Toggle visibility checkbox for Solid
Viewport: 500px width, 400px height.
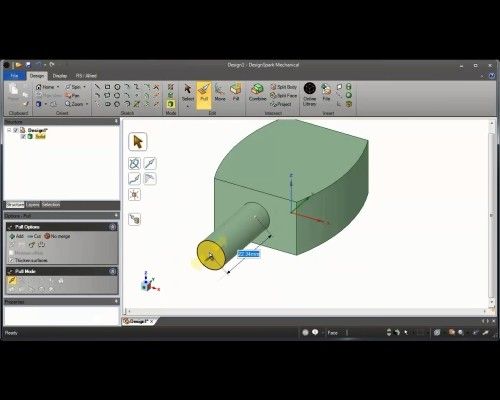click(x=23, y=137)
